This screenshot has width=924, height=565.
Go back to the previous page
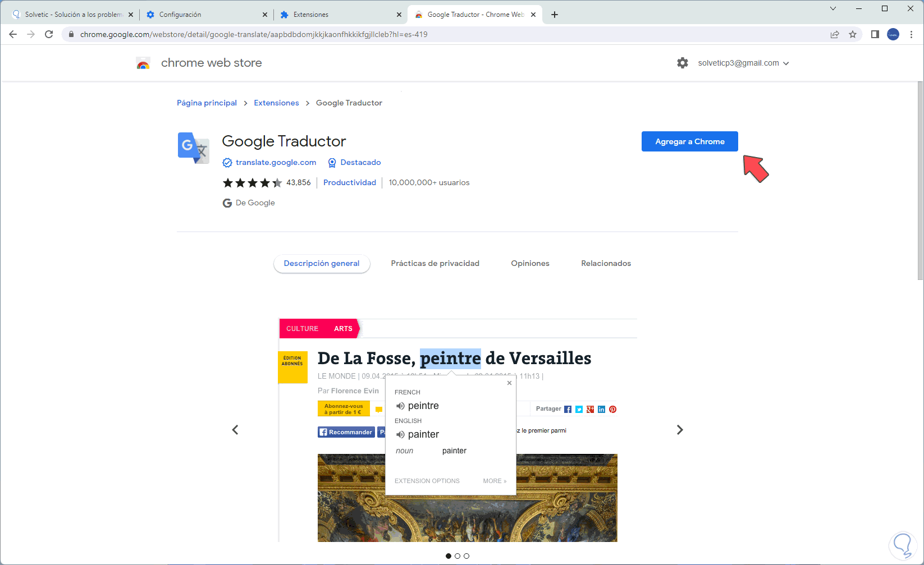point(13,34)
